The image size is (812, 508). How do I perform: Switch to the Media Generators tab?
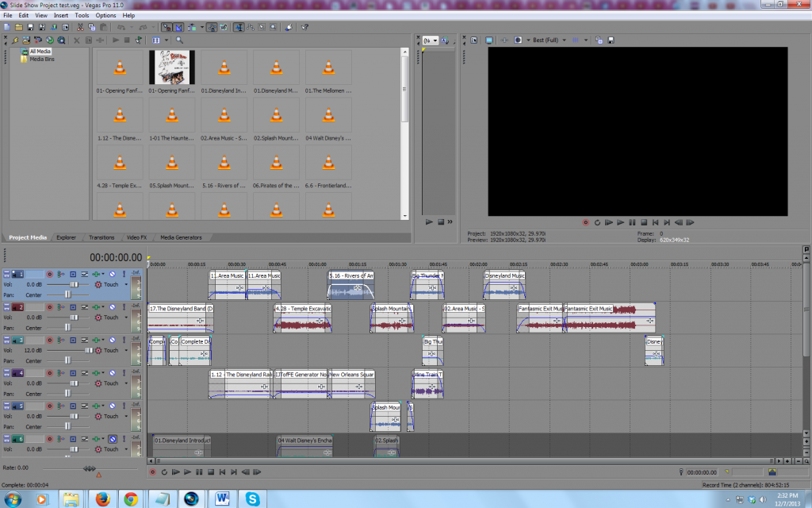182,237
